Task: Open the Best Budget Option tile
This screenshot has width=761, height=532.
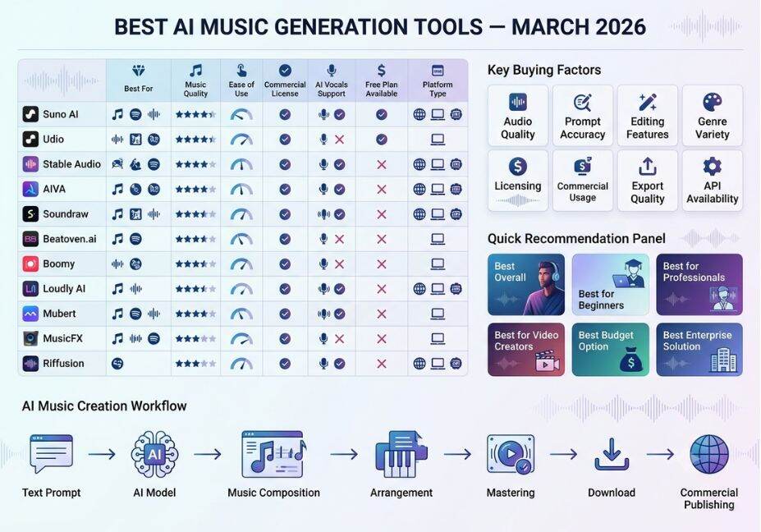Action: [611, 350]
